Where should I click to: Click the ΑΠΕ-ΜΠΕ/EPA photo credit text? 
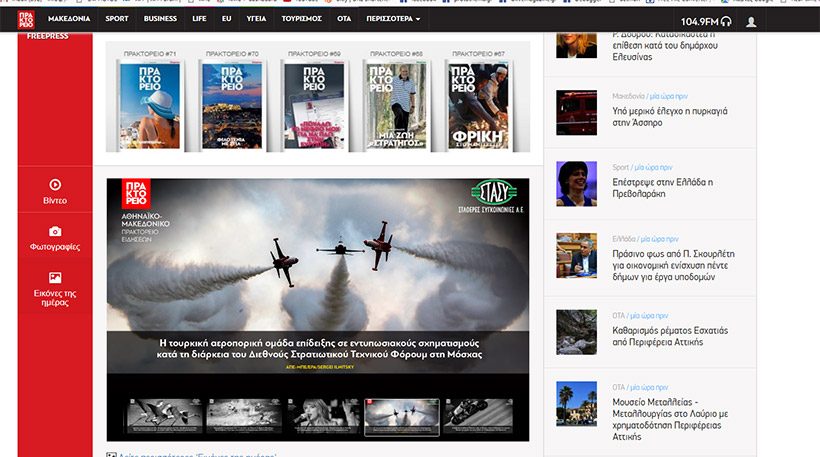[x=320, y=367]
